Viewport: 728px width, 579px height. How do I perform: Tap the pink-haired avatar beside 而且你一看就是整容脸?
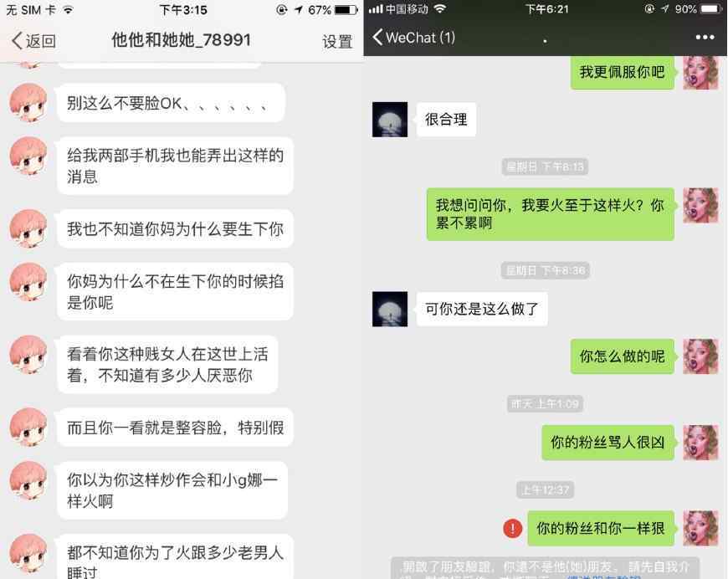pyautogui.click(x=28, y=427)
